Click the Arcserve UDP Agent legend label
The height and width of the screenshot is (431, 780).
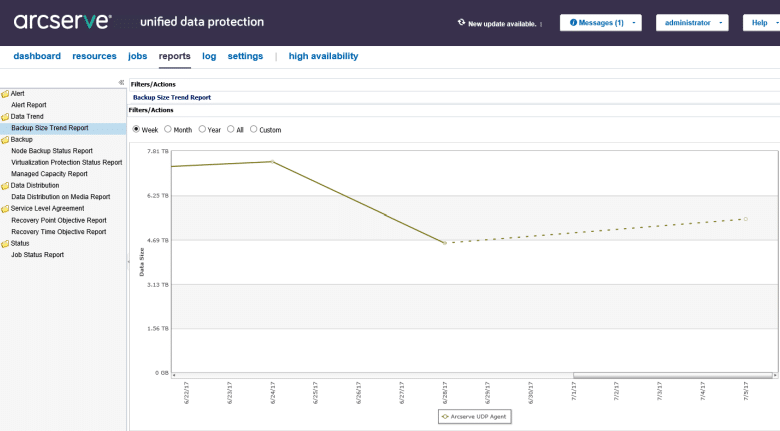tap(478, 417)
